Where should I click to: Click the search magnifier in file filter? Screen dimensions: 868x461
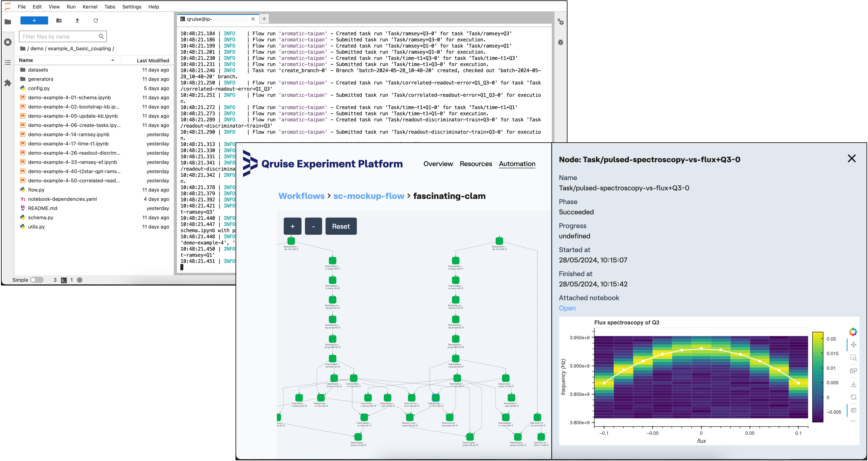[x=101, y=36]
